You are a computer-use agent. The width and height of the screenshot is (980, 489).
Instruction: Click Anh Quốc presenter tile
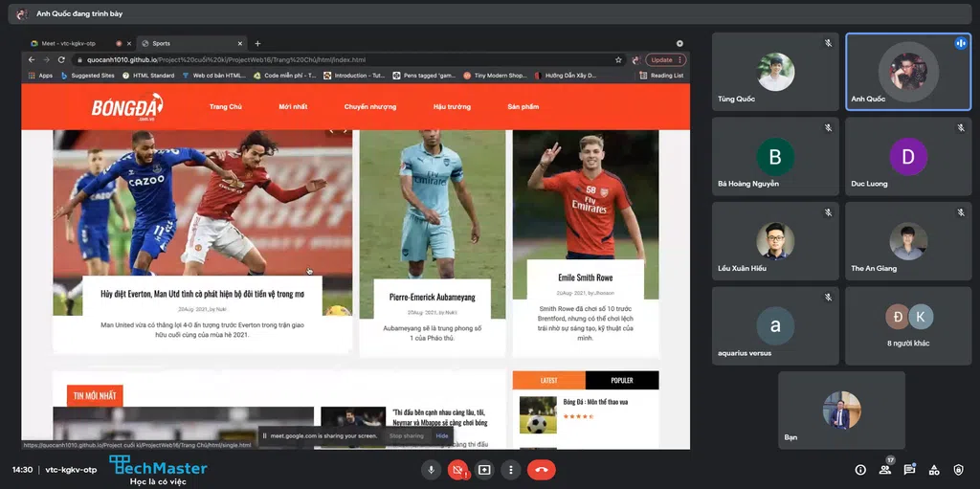pos(908,72)
